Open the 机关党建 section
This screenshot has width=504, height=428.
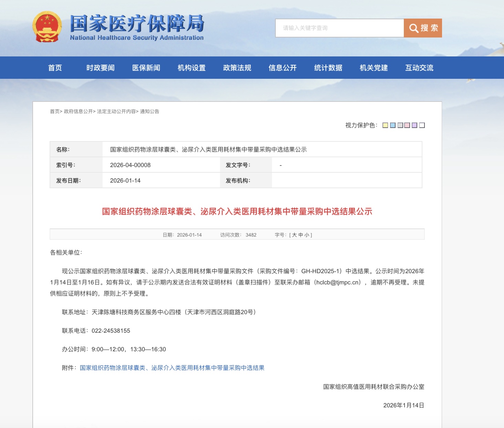(373, 68)
